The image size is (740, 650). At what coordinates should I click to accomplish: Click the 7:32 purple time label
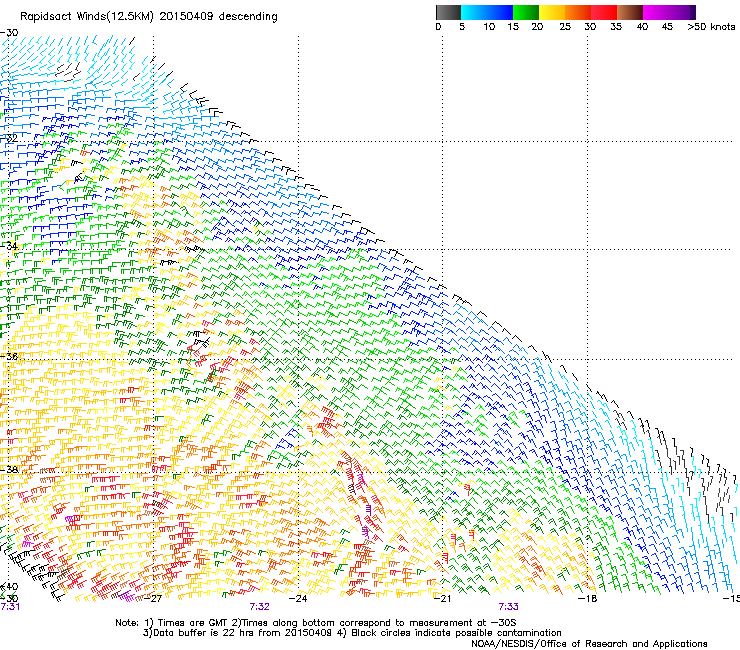(260, 607)
